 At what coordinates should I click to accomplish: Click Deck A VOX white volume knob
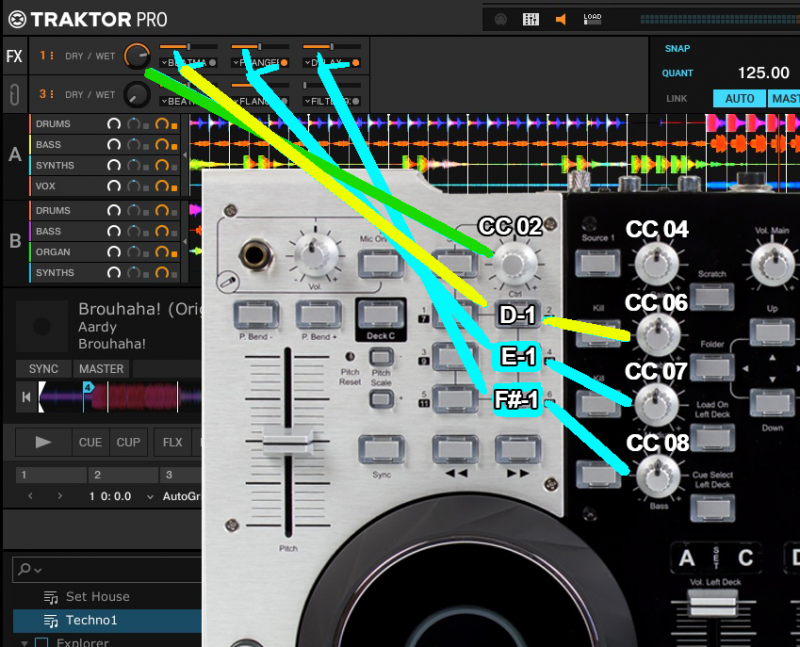click(x=114, y=186)
